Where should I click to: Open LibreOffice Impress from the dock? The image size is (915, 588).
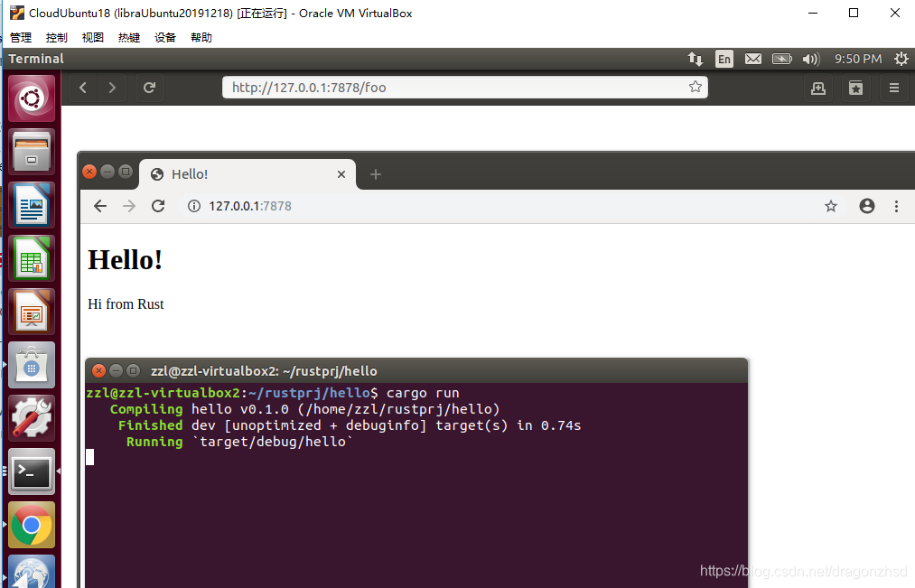point(31,311)
